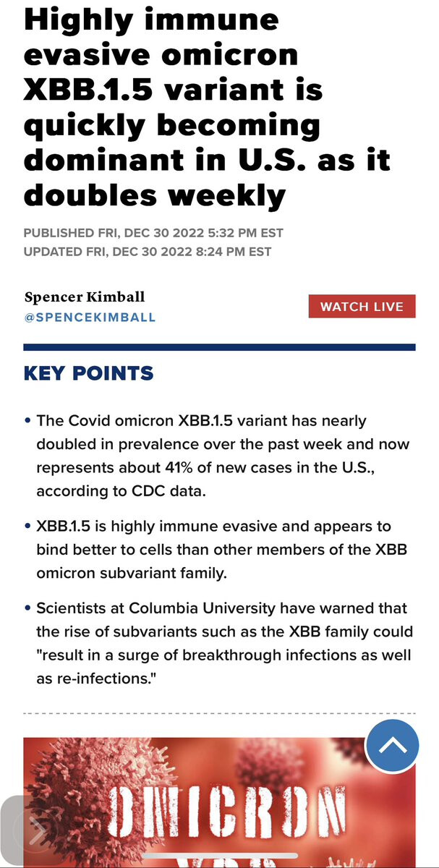
Task: Click the KEY POINTS heading
Action: [x=89, y=373]
